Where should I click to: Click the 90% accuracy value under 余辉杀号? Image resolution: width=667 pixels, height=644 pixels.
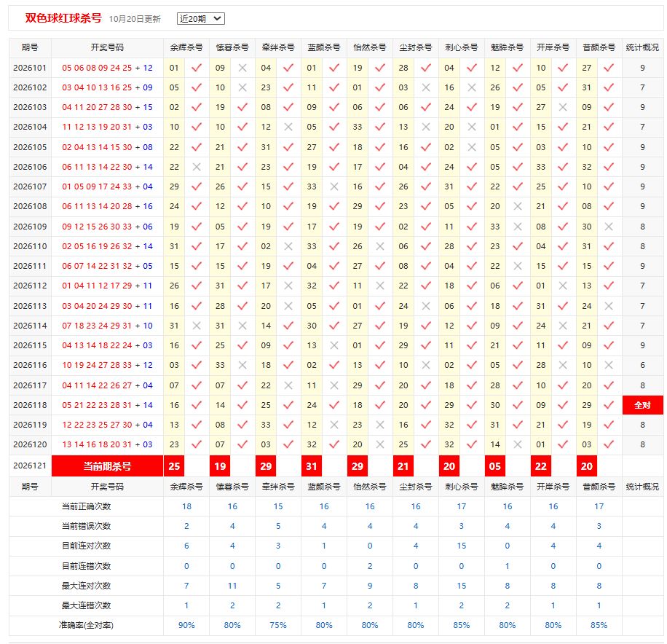coord(186,625)
